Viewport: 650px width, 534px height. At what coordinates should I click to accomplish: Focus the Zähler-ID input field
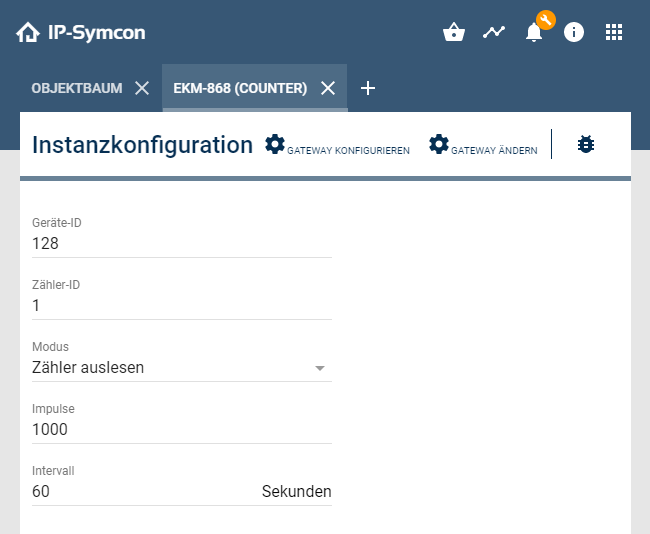click(181, 305)
